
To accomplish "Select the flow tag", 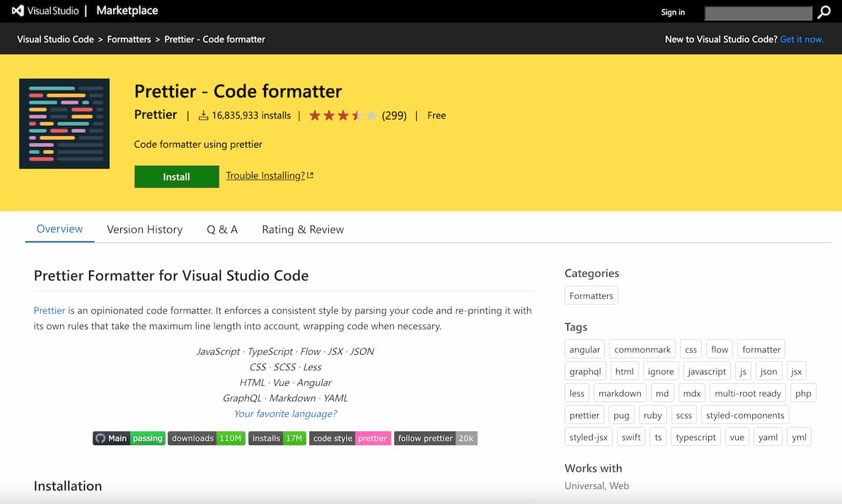I will (720, 349).
